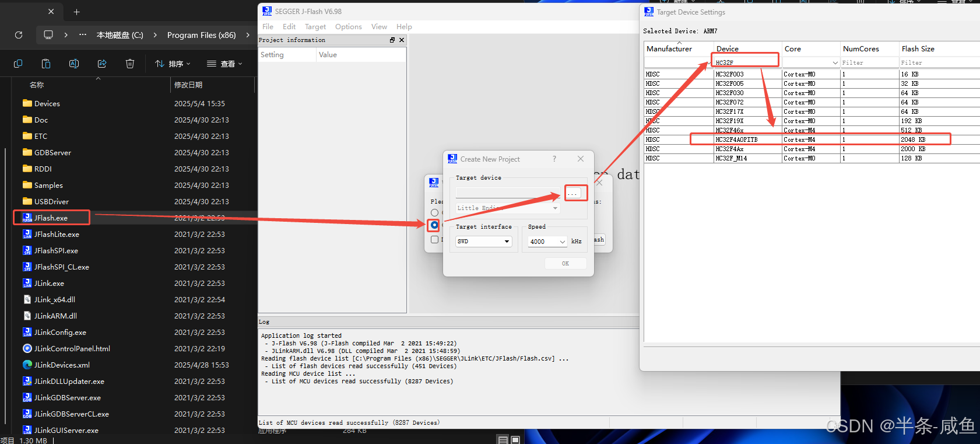Screen dimensions: 980x444
Task: Expand chevron after Program Files (x86) breadcrumb
Action: 248,35
